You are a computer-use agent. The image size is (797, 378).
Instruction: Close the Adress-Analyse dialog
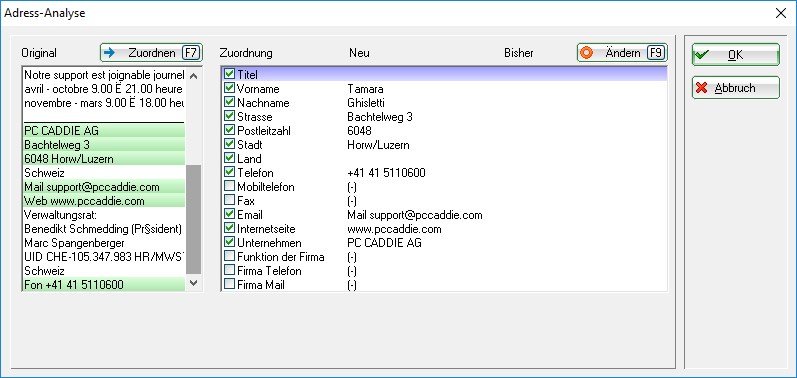pyautogui.click(x=781, y=13)
